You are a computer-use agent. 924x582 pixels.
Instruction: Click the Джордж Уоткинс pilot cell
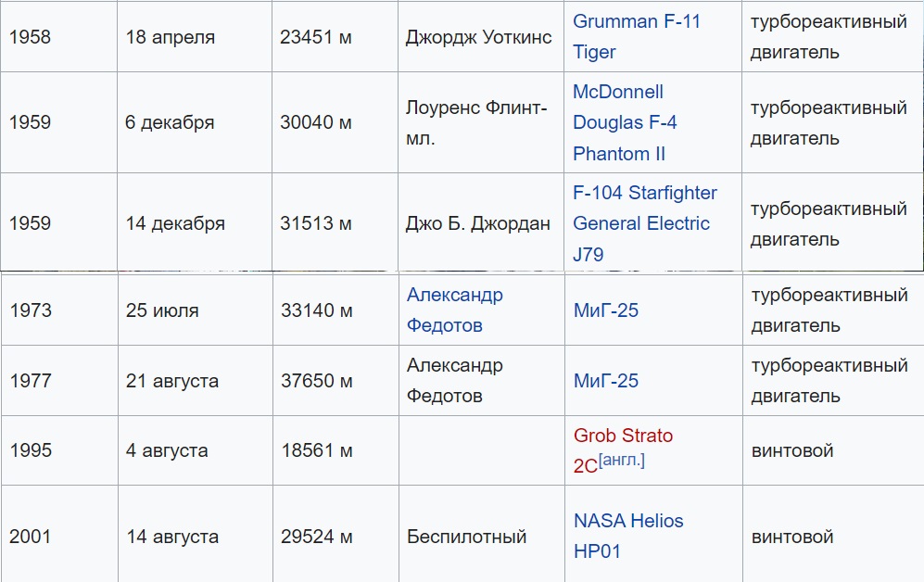coord(481,36)
